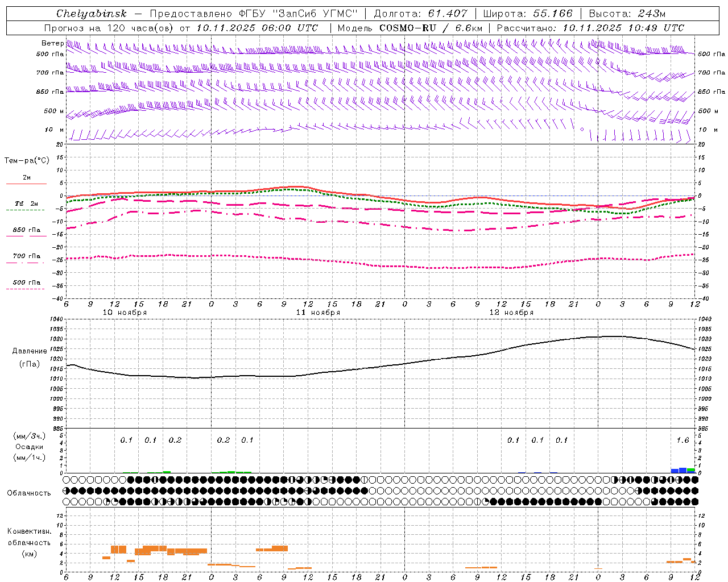Click the 'Осадки' precipitation label
The height and width of the screenshot is (582, 728).
[x=29, y=447]
